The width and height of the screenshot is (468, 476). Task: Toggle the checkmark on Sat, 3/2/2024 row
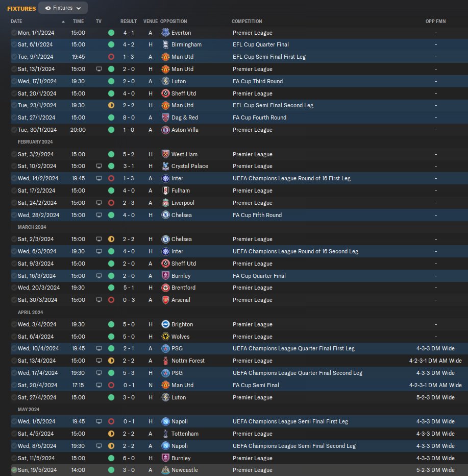14,154
